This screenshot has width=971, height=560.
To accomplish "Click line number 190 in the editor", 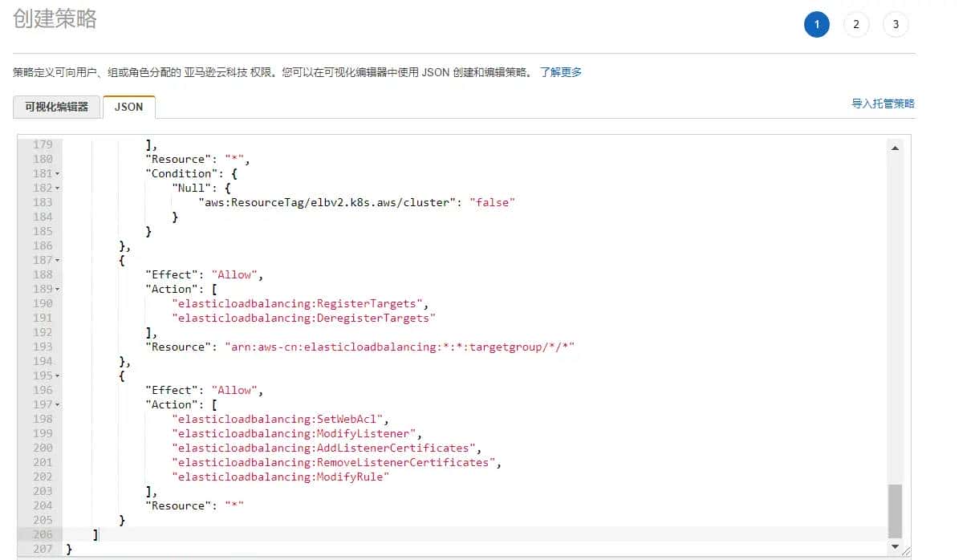I will tap(44, 303).
